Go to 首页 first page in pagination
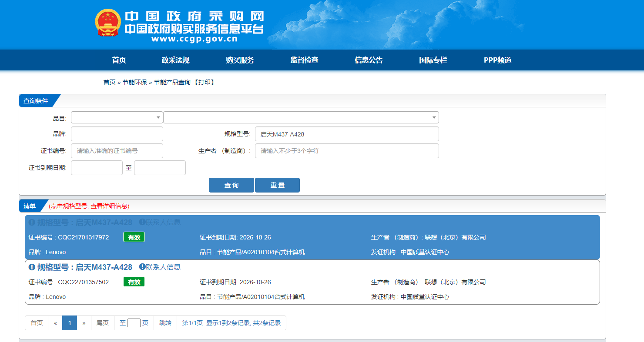This screenshot has height=342, width=644. tap(37, 323)
